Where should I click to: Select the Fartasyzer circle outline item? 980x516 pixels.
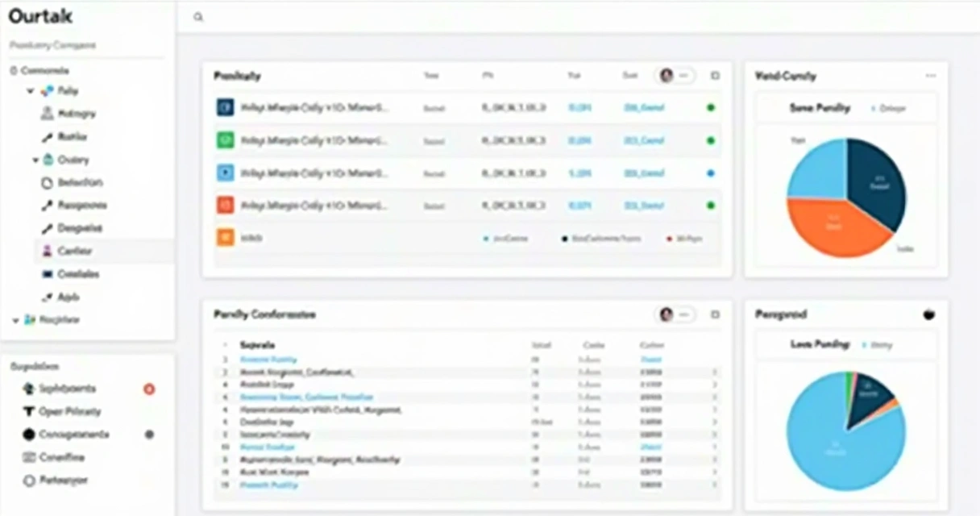[x=56, y=481]
